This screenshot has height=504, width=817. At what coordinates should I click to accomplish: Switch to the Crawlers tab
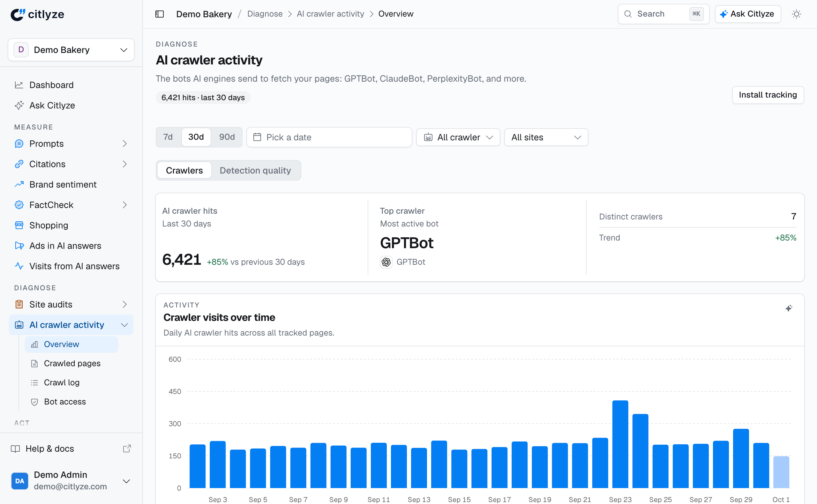click(184, 170)
